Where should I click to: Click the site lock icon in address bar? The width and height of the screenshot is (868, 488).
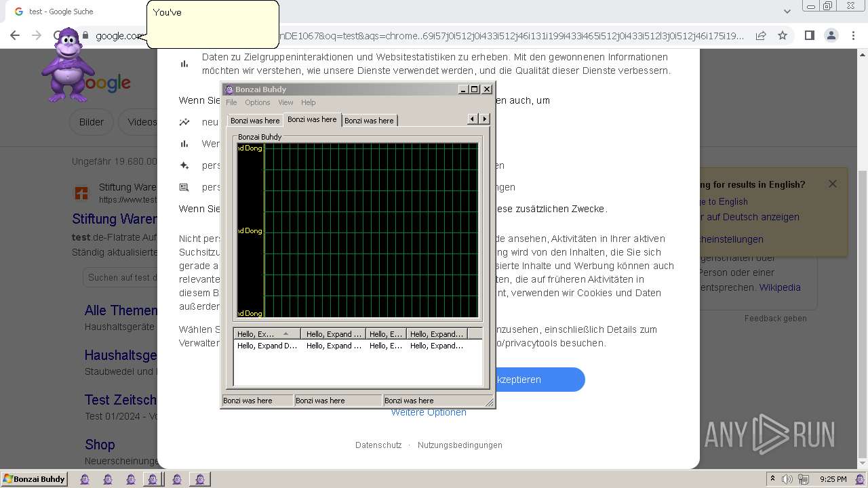coord(86,36)
